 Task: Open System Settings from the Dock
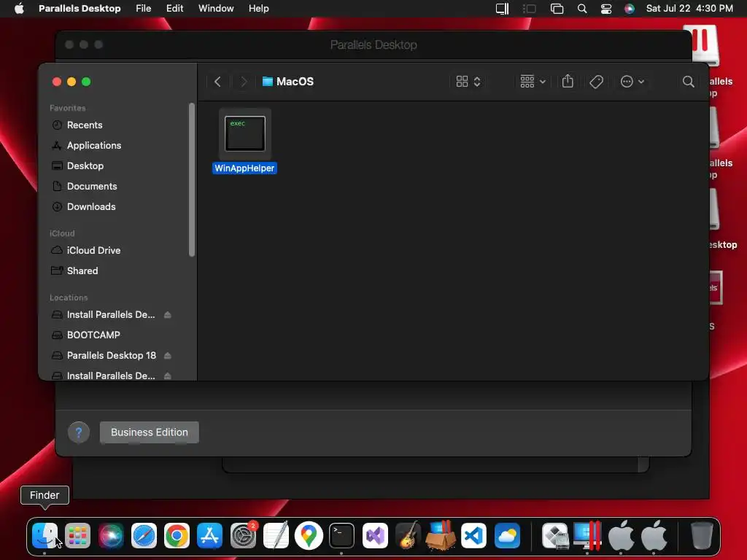(243, 535)
